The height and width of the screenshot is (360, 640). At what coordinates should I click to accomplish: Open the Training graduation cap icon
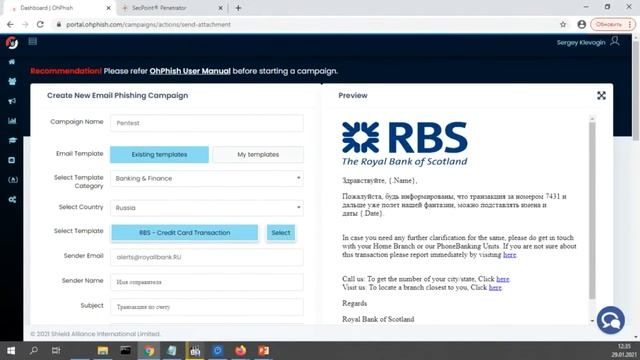[x=12, y=140]
